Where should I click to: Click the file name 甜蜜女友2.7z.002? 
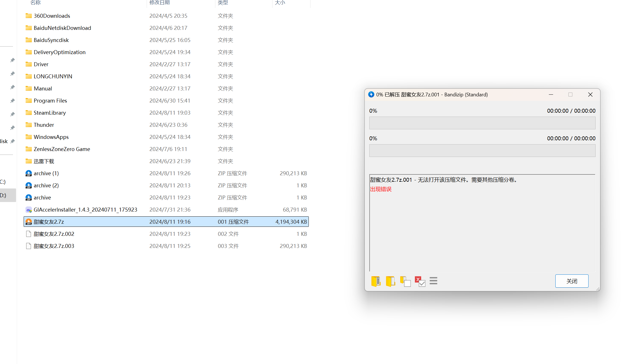pyautogui.click(x=54, y=234)
